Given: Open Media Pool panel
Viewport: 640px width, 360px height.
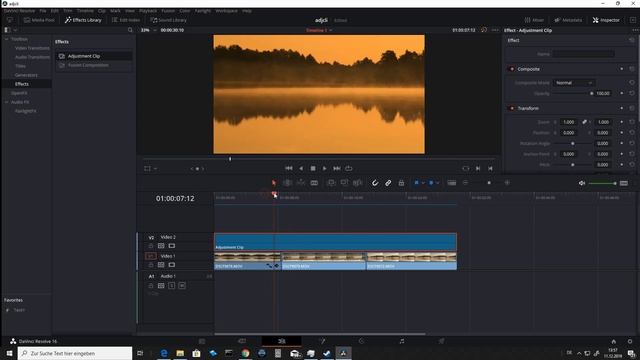Looking at the screenshot, I should coord(39,20).
